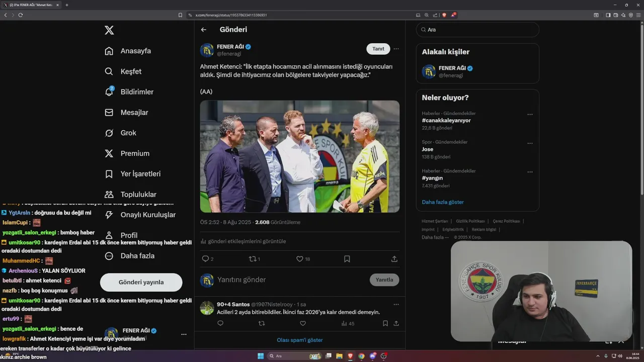Open Hizmet Şartları footer link
The width and height of the screenshot is (644, 362).
[435, 221]
